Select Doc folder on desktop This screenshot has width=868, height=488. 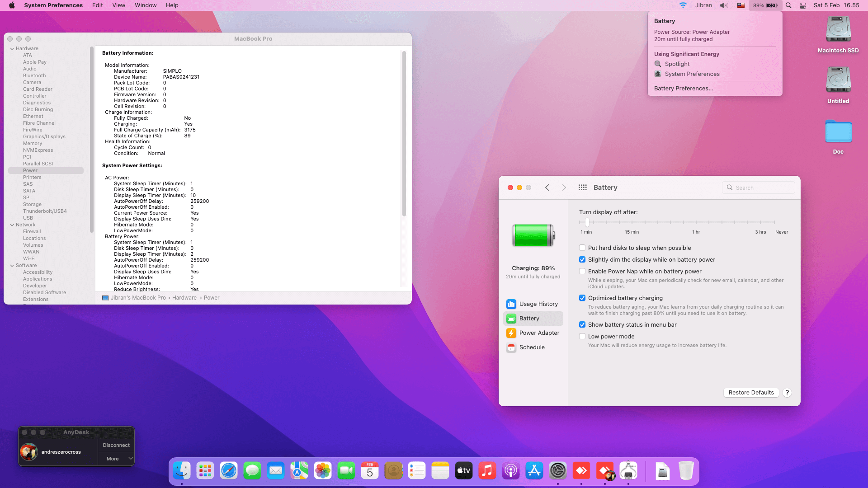[838, 136]
